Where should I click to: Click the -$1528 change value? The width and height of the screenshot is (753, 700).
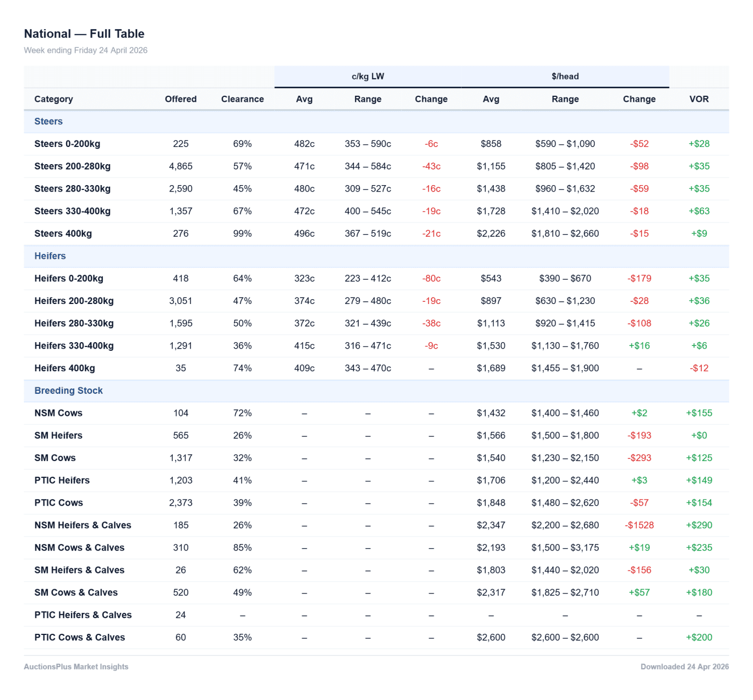pos(639,525)
